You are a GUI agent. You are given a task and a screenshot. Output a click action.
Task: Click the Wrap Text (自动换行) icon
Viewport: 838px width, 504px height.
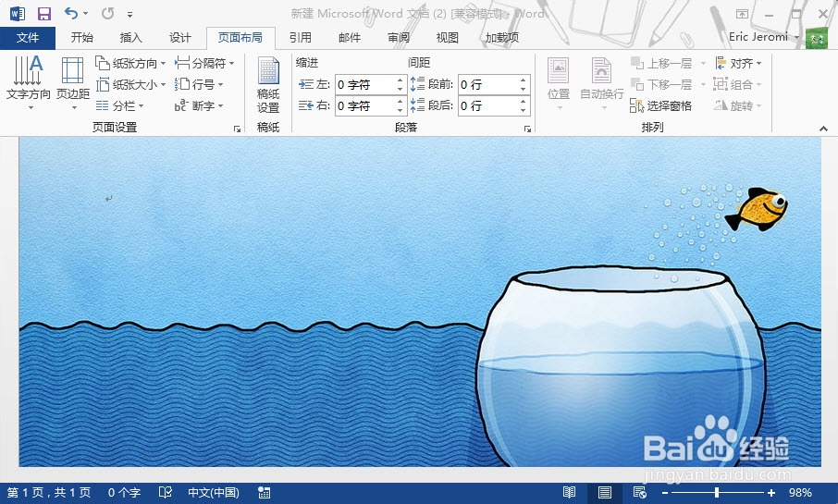[x=602, y=84]
